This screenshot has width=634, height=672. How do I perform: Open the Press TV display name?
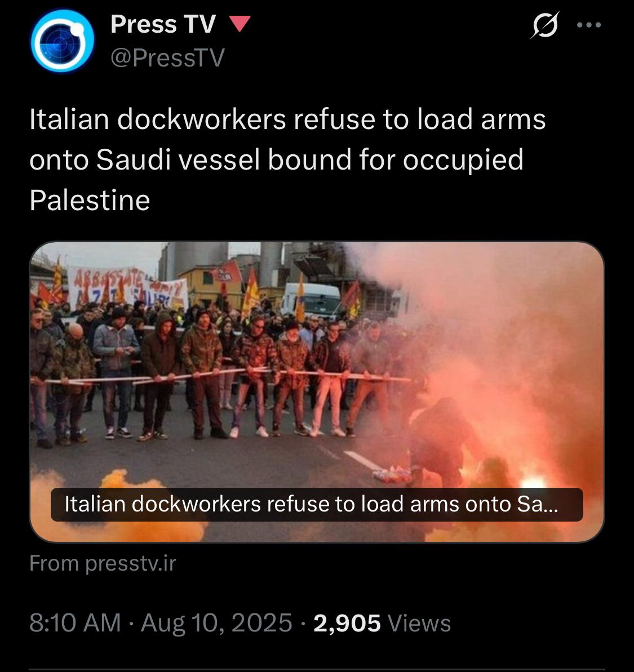(163, 24)
